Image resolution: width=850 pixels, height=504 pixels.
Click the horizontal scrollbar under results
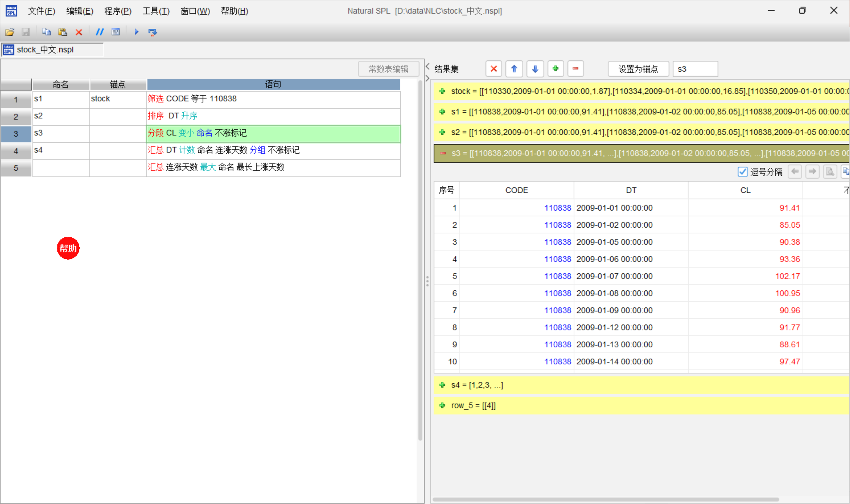(x=606, y=499)
